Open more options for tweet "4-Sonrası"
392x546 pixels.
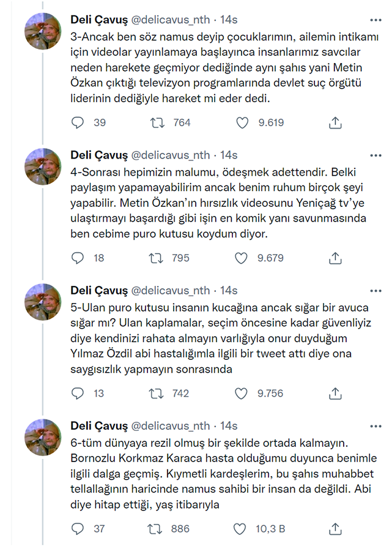click(374, 155)
